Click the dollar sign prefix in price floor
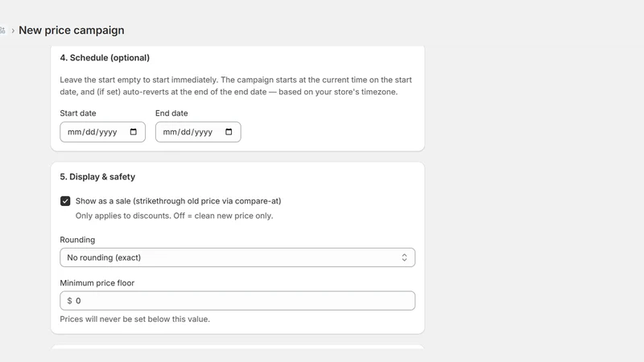The image size is (644, 362). [69, 301]
